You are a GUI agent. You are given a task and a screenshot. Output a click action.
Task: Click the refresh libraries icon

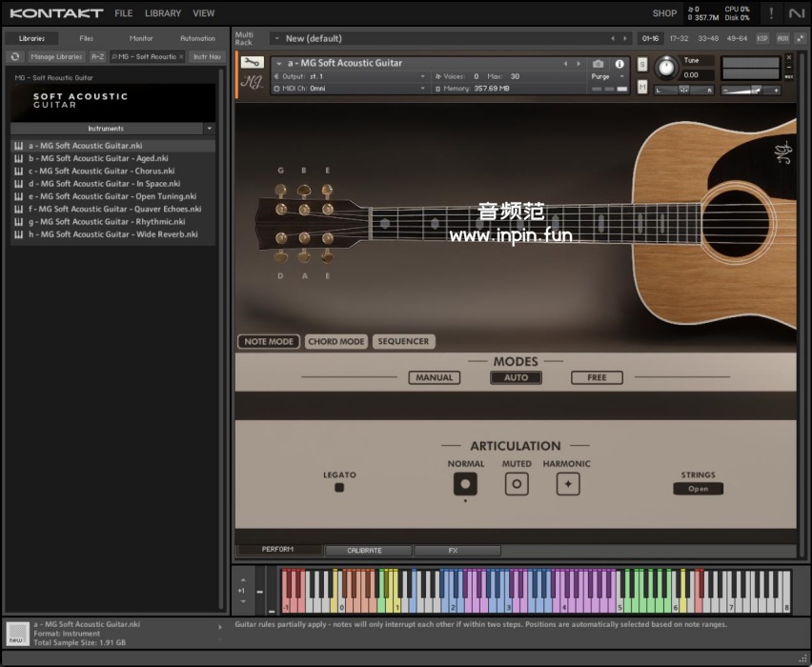pos(15,57)
